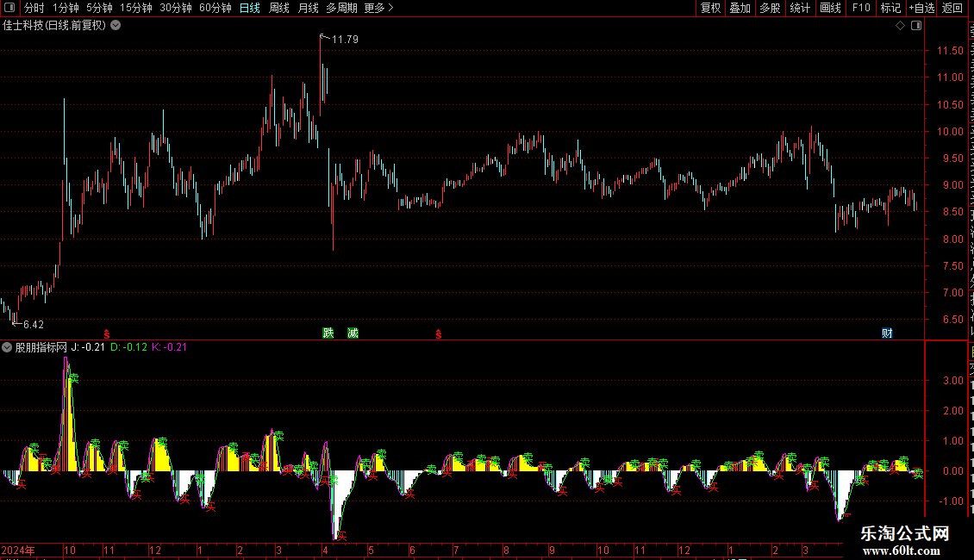Switch to 分时 intraday view
This screenshot has width=974, height=560.
34,8
